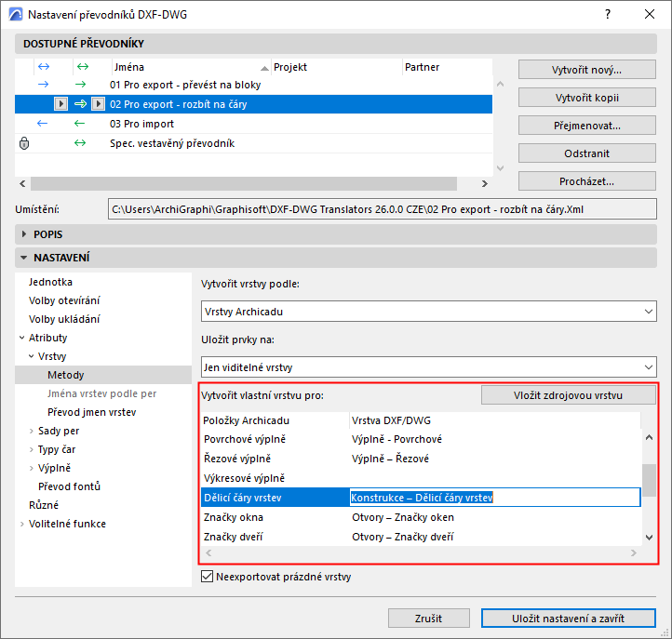The height and width of the screenshot is (639, 672).
Task: Sort translators by the Jména column header
Action: pyautogui.click(x=186, y=67)
